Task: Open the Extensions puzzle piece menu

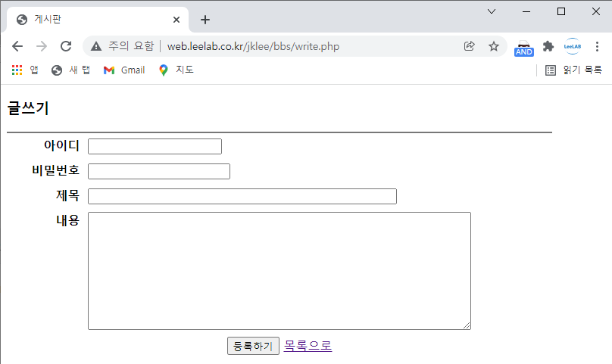Action: tap(548, 46)
